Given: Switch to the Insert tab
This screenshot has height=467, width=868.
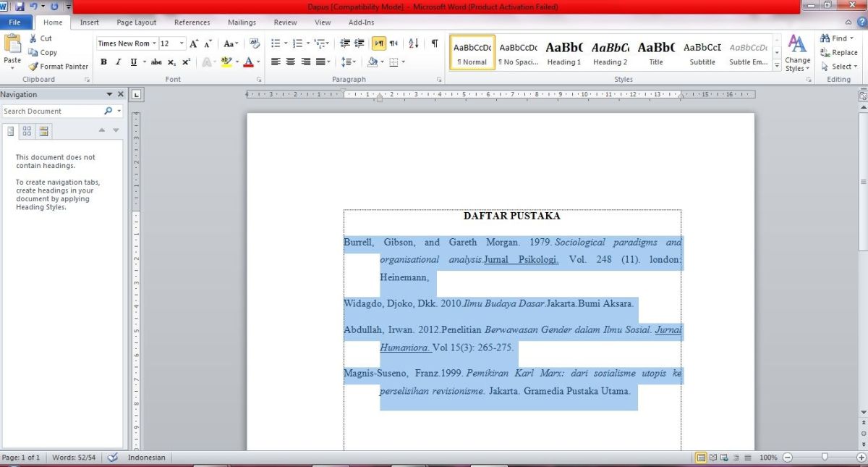Looking at the screenshot, I should point(90,22).
